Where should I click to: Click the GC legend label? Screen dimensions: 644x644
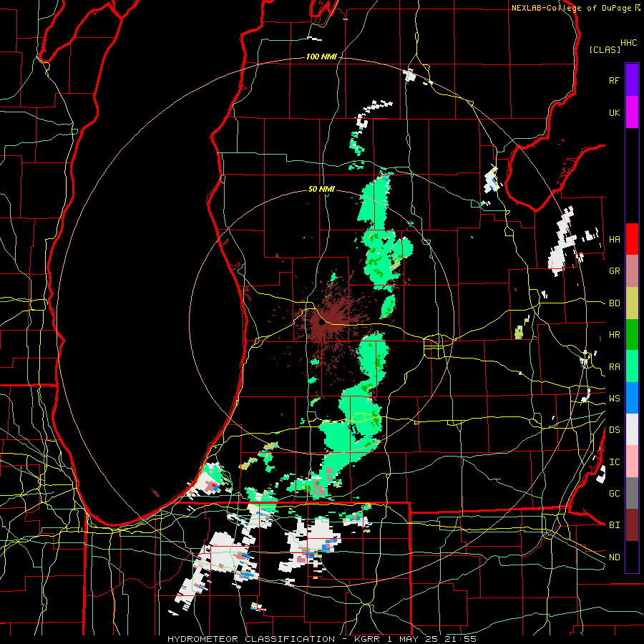(614, 494)
